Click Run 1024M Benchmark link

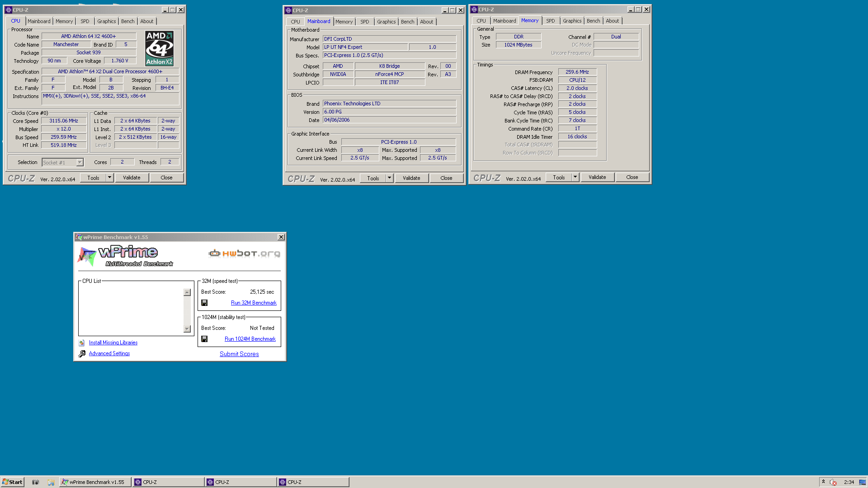(x=250, y=339)
